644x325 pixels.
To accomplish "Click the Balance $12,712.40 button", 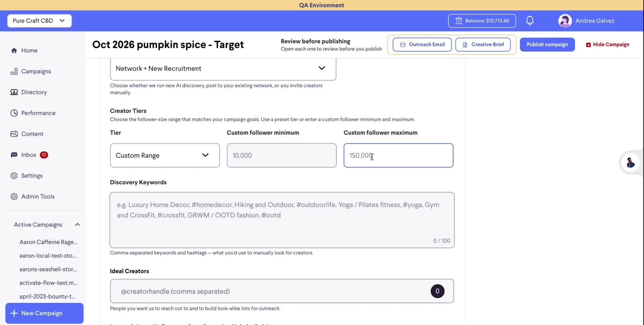I will (482, 21).
